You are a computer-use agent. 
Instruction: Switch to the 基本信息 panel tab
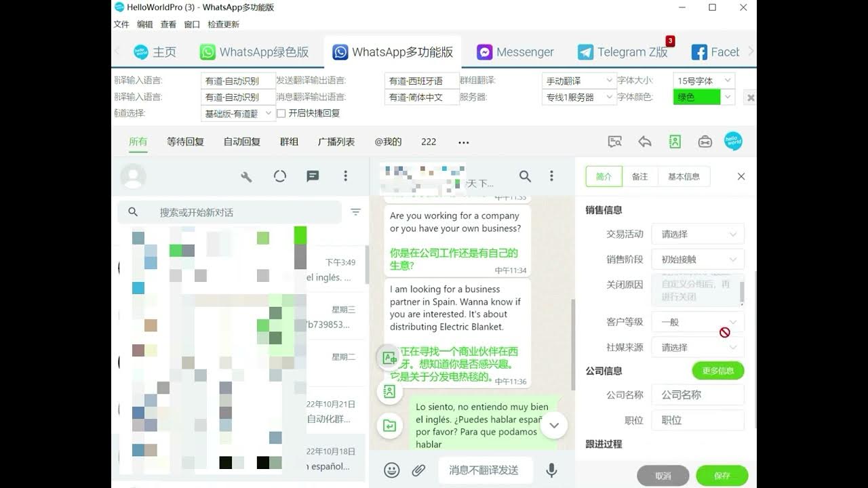click(684, 176)
